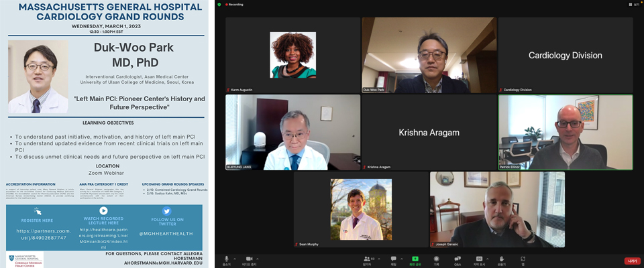The width and height of the screenshot is (644, 268).
Task: Select Karm Augustin's video tile
Action: 293,55
